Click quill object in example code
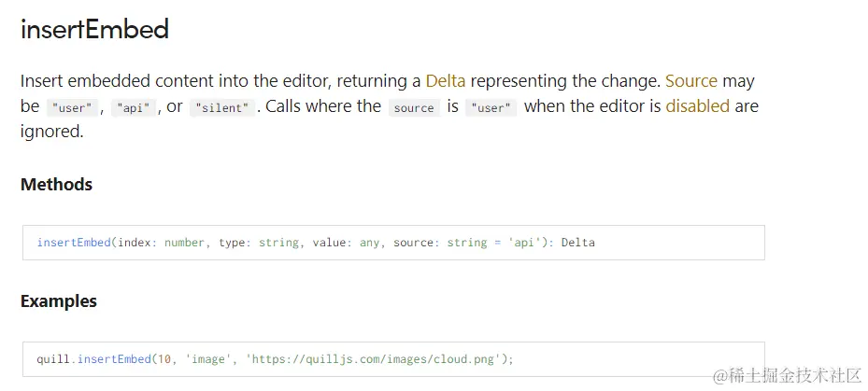The width and height of the screenshot is (868, 391). click(52, 359)
